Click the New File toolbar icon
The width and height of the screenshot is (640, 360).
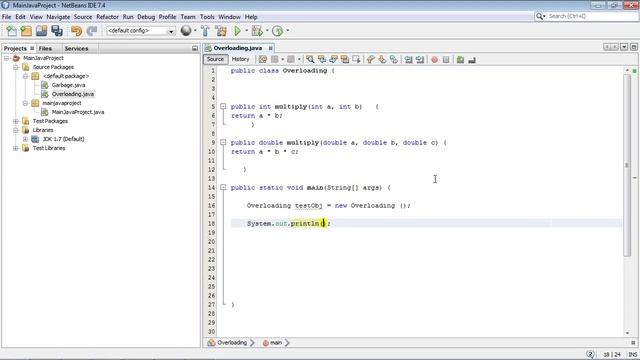(11, 31)
